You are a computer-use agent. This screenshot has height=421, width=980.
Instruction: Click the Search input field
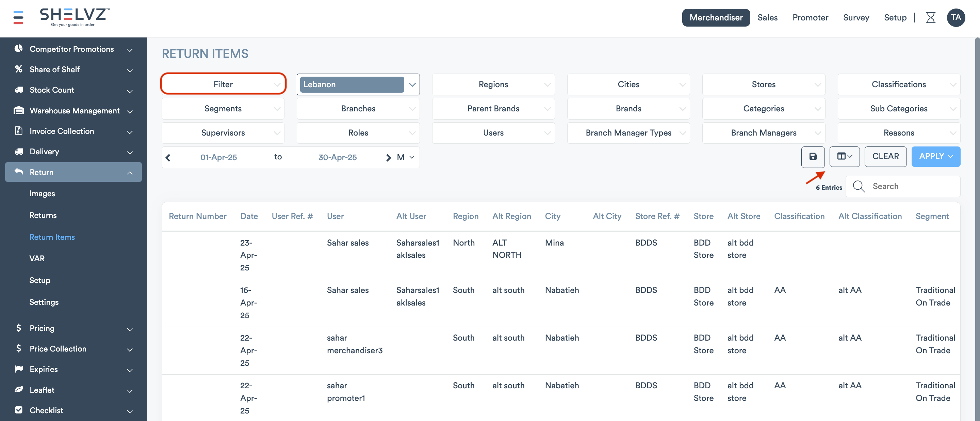[913, 187]
